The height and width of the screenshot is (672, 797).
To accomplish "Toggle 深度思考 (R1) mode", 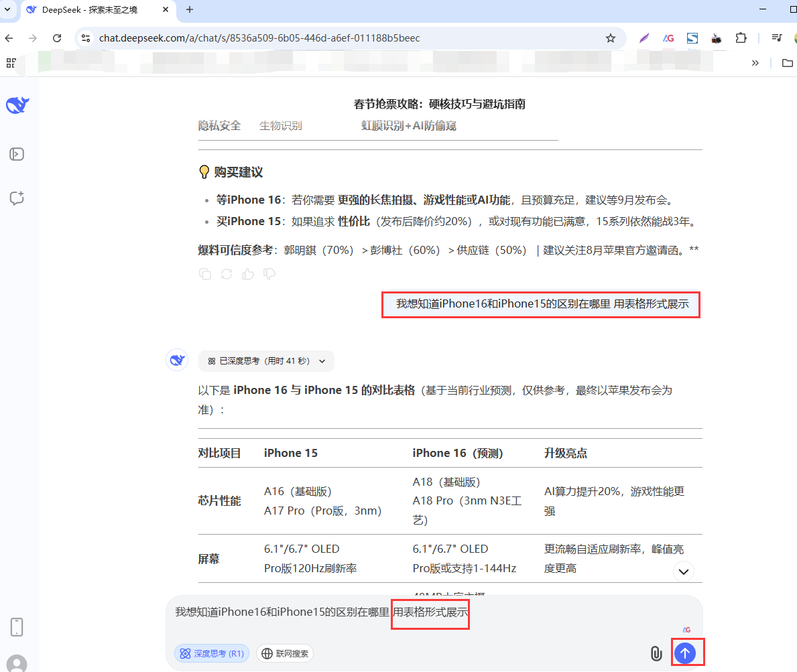I will 212,653.
